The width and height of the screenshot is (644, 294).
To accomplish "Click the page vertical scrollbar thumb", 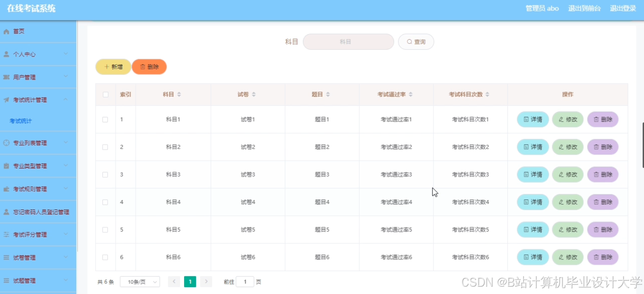I will coord(643,145).
